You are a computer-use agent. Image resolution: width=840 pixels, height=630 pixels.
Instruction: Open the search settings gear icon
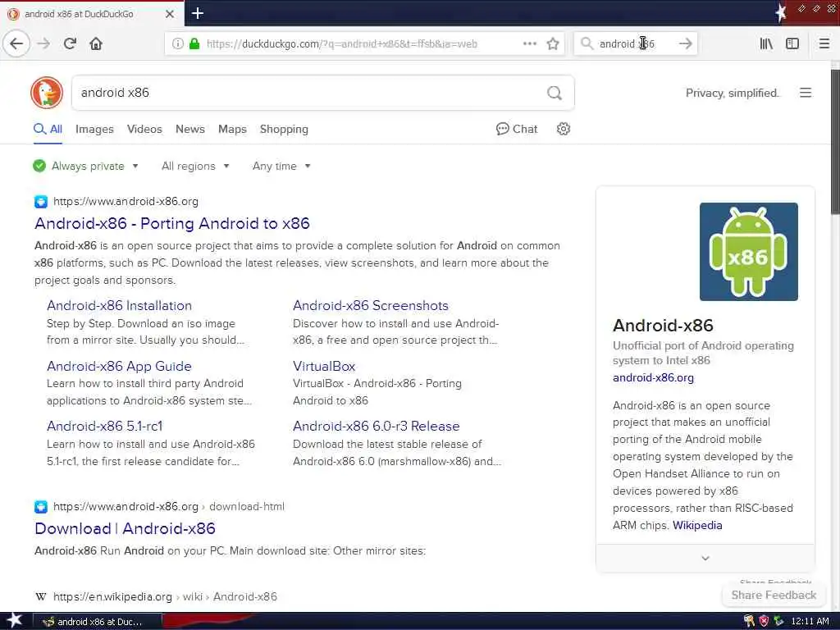coord(563,129)
